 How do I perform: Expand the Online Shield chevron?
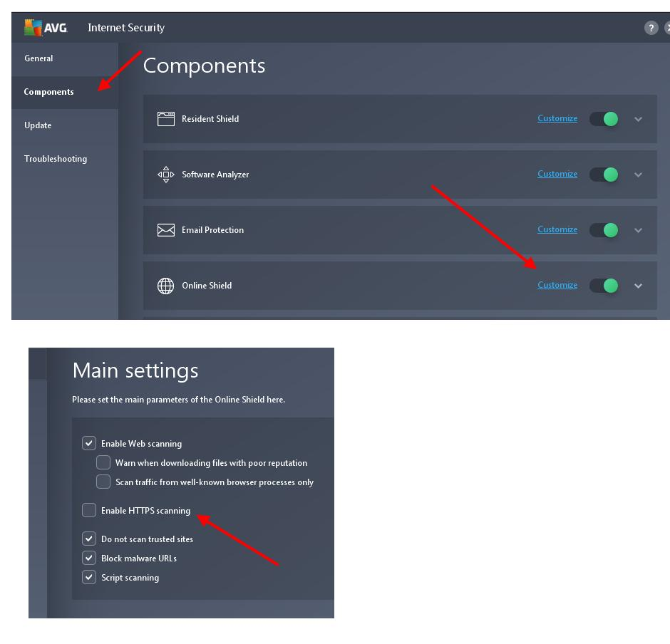[x=638, y=286]
